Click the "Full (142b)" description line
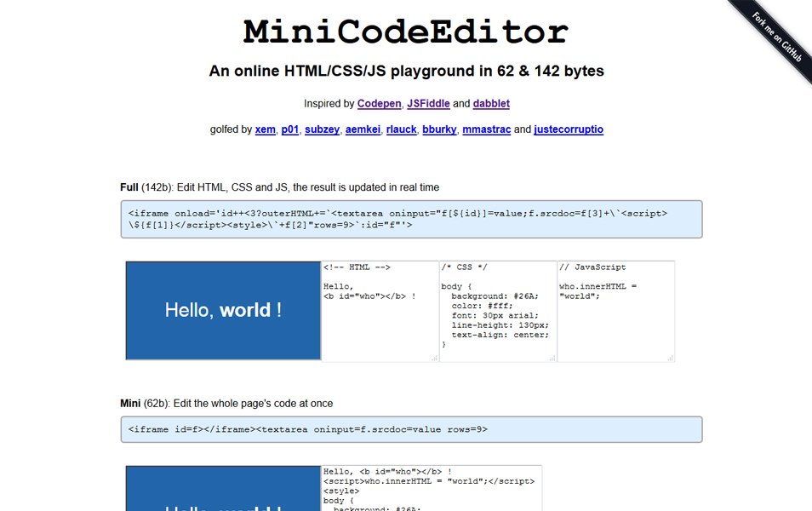 tap(280, 187)
